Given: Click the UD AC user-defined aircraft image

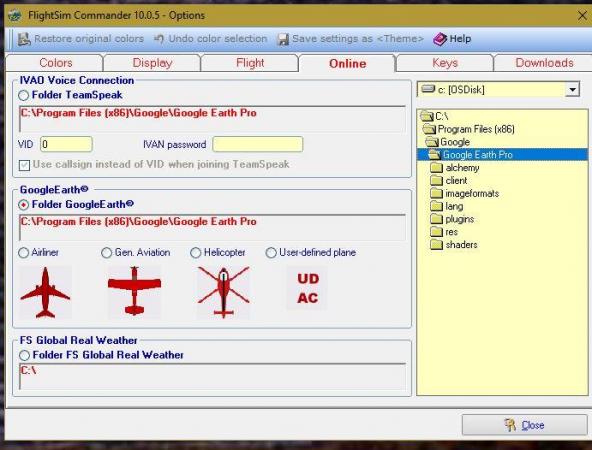Looking at the screenshot, I should 307,288.
